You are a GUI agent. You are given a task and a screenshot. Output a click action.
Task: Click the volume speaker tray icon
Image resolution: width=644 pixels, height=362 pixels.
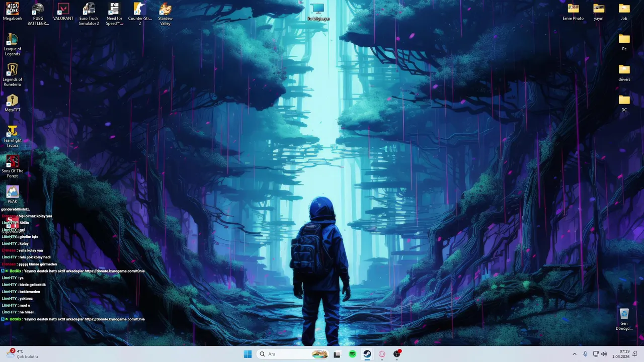(604, 354)
